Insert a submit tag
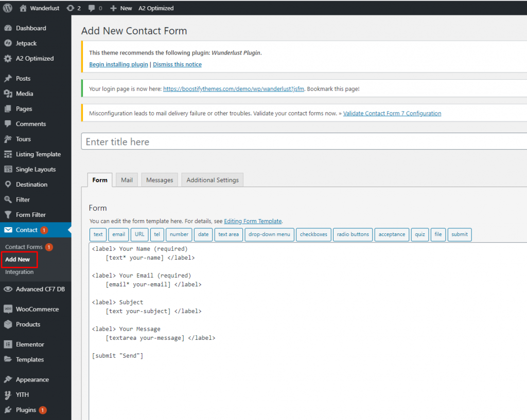527x420 pixels. 460,234
